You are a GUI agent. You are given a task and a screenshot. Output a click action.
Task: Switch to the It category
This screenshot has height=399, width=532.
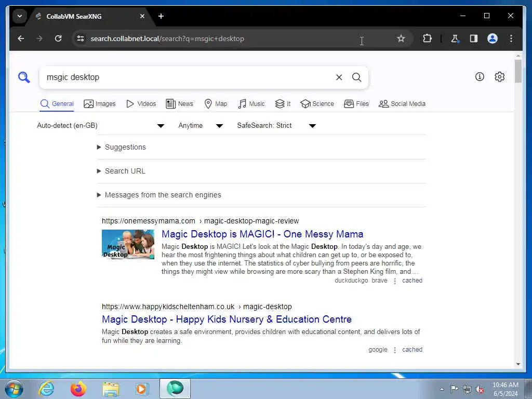coord(283,104)
